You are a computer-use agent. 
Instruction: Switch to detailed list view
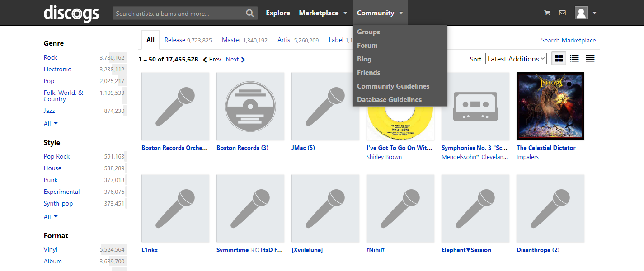(574, 59)
